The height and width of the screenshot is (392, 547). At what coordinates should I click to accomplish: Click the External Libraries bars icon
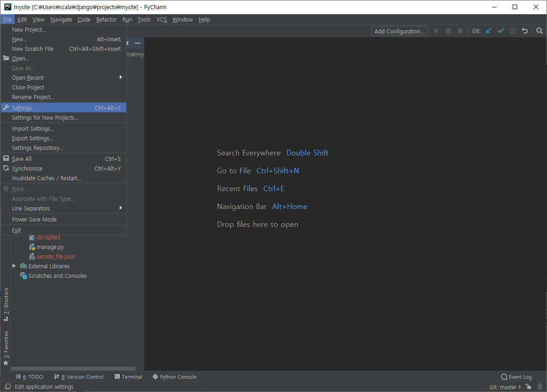click(23, 266)
